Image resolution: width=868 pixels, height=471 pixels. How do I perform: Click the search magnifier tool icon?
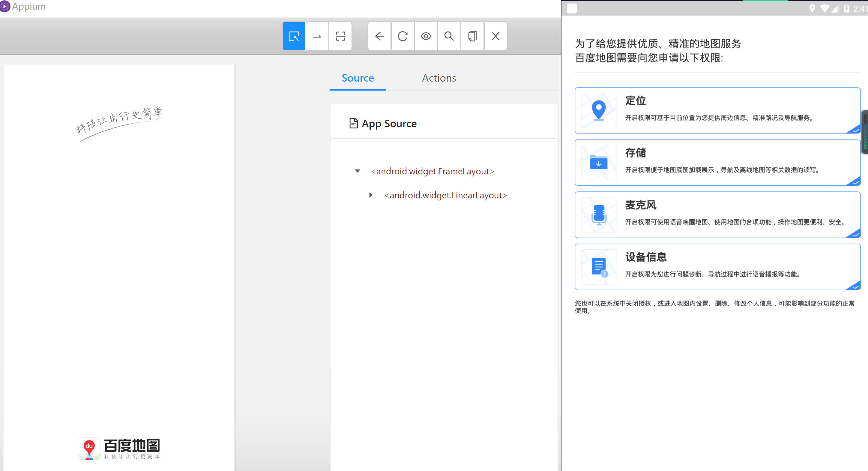tap(449, 36)
